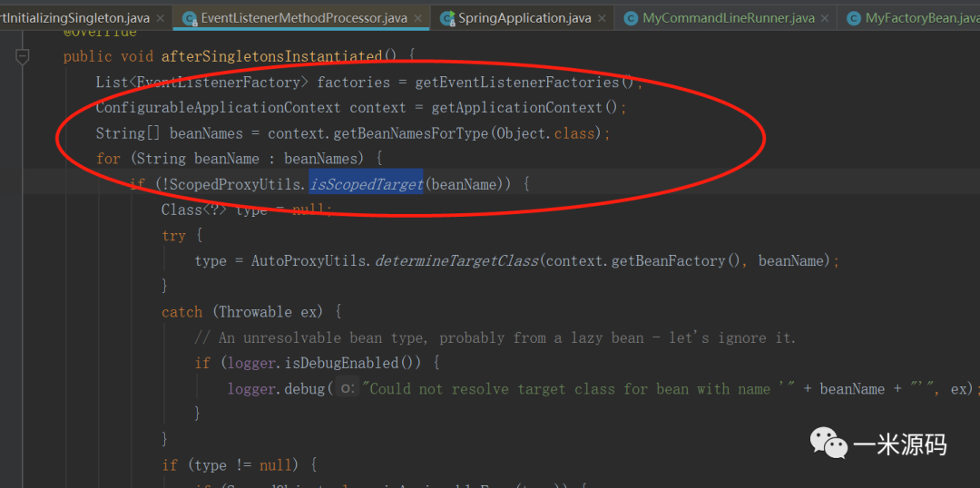Open the MyCommandLineRunner.java tab

pyautogui.click(x=728, y=18)
